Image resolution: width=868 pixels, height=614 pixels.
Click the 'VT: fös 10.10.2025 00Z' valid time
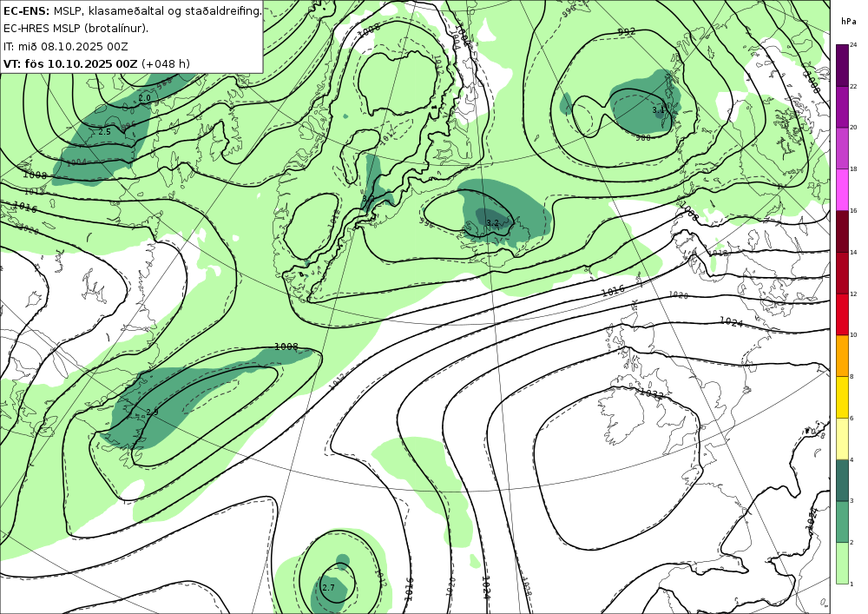click(69, 63)
